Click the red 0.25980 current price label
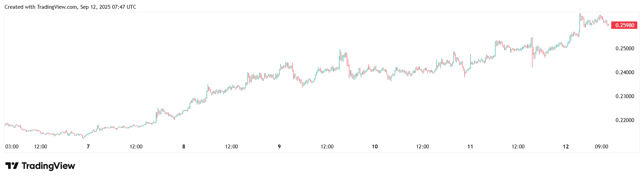Viewport: 644px width, 179px height. pyautogui.click(x=624, y=25)
